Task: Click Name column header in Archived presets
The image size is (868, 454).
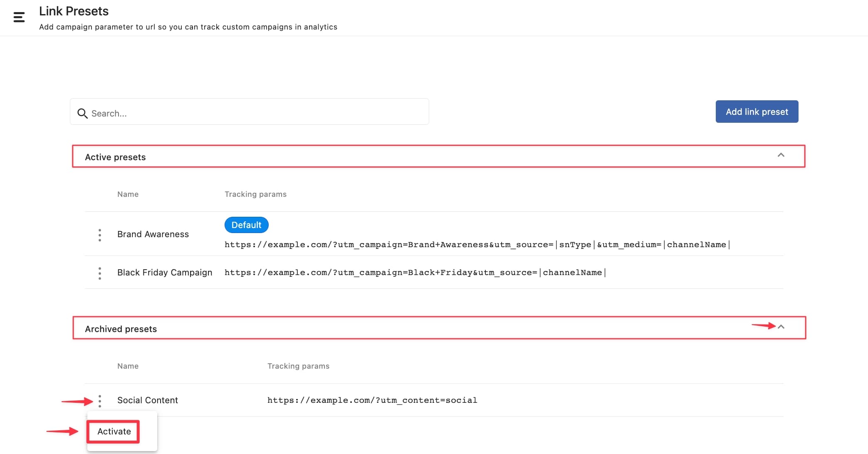Action: (128, 366)
